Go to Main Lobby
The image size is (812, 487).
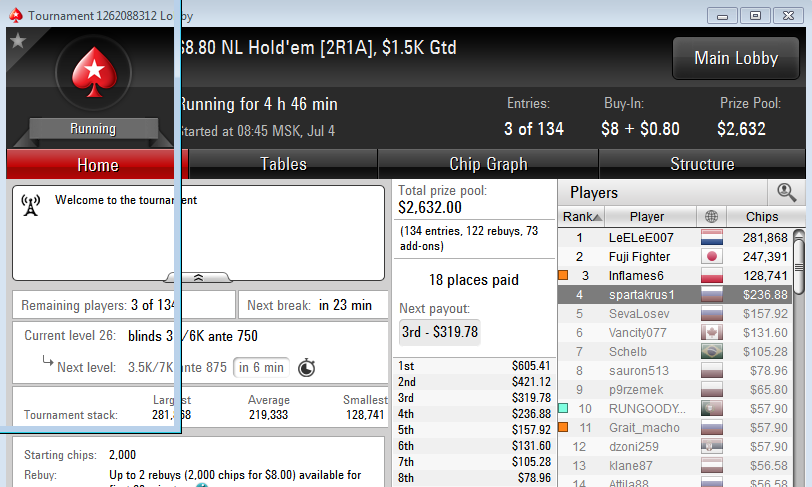click(736, 58)
